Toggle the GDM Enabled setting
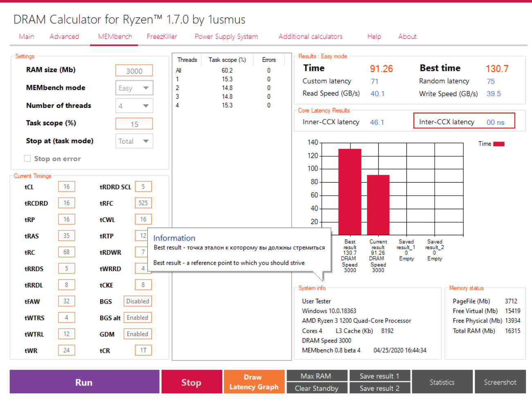 [138, 334]
